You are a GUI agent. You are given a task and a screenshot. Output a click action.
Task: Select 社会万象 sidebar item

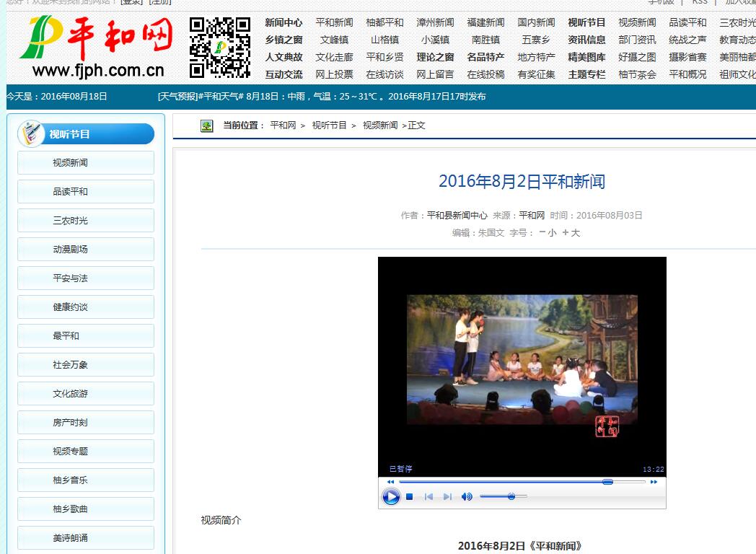86,364
